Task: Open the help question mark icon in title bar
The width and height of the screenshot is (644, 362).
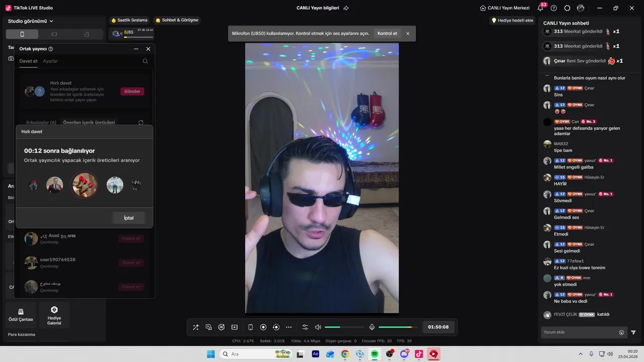Action: click(554, 8)
